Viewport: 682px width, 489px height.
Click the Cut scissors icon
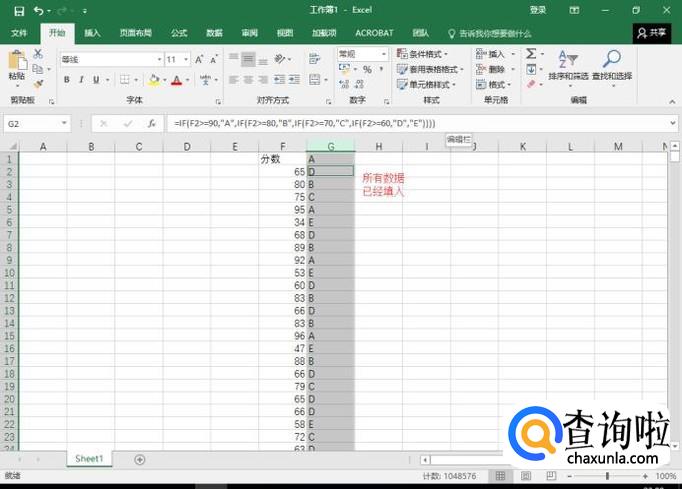tap(38, 54)
